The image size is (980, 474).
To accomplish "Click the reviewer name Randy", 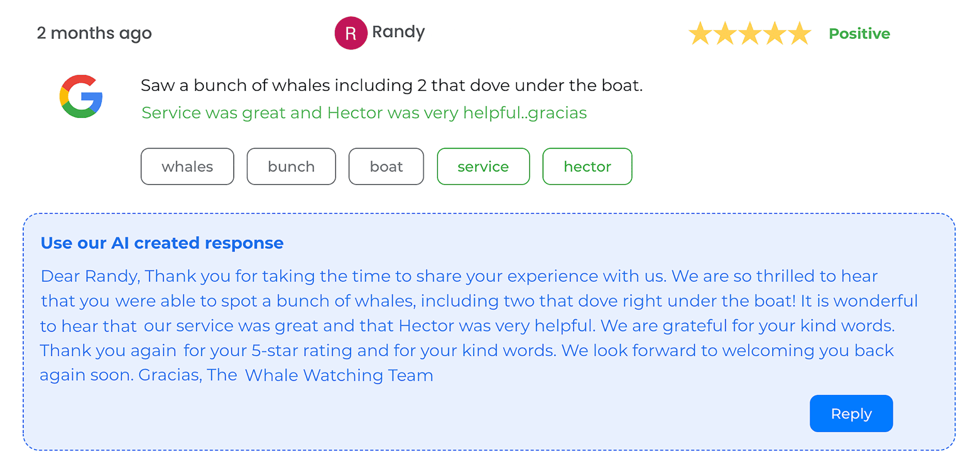I will click(398, 32).
